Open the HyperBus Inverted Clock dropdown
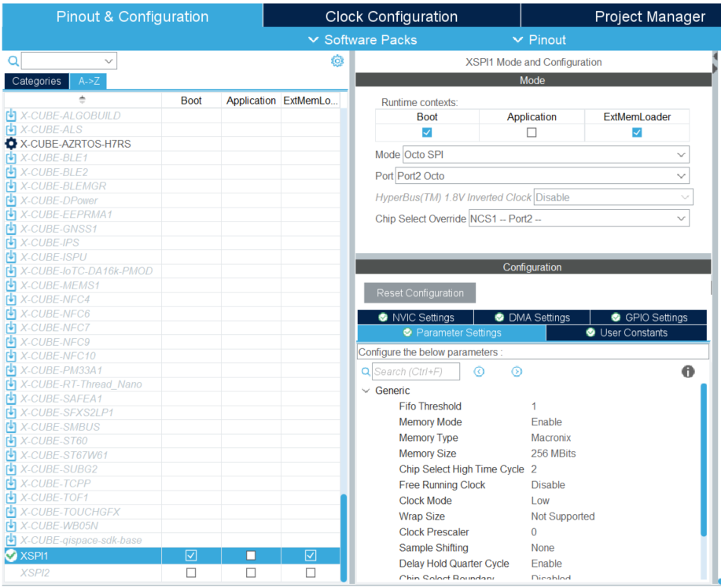 [613, 197]
